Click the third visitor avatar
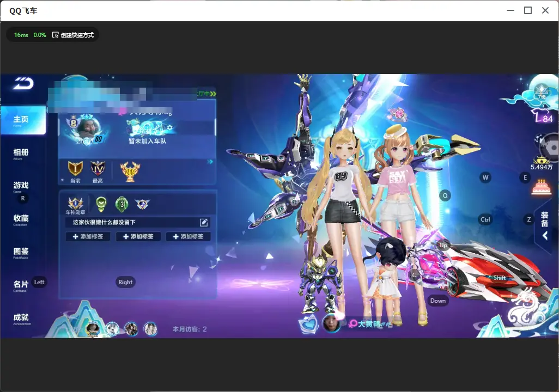The image size is (559, 392). point(131,329)
